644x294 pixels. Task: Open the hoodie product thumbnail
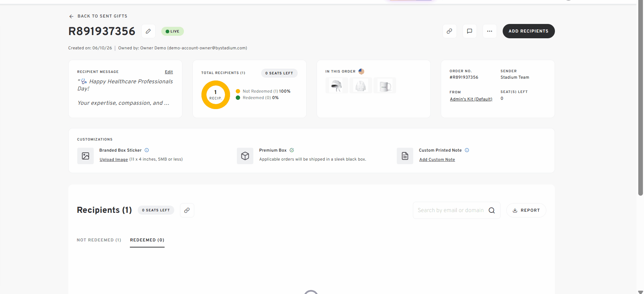tap(361, 85)
